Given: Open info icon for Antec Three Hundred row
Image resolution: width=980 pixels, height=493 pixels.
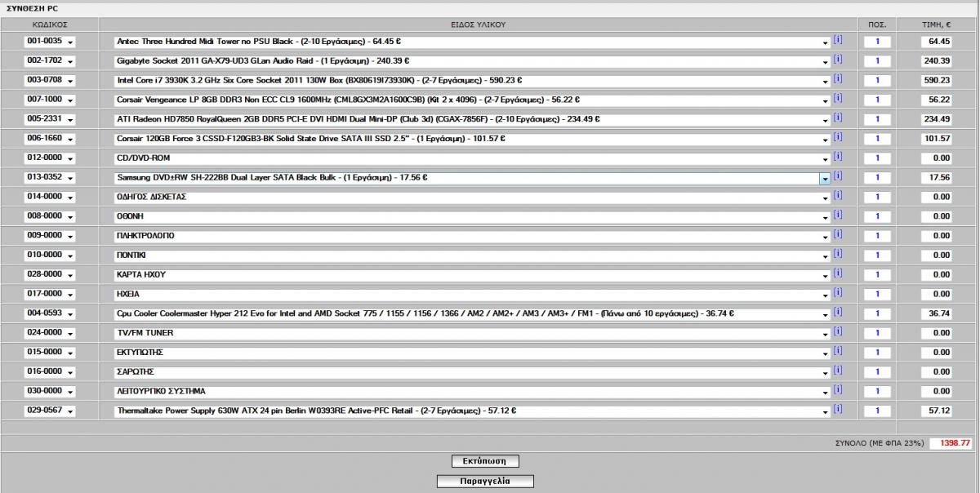Looking at the screenshot, I should point(838,40).
